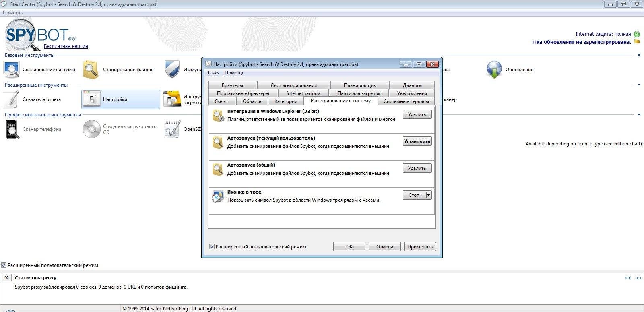Switch to Лист игнорирования tab
Viewport: 644px width, 312px height.
coord(293,85)
